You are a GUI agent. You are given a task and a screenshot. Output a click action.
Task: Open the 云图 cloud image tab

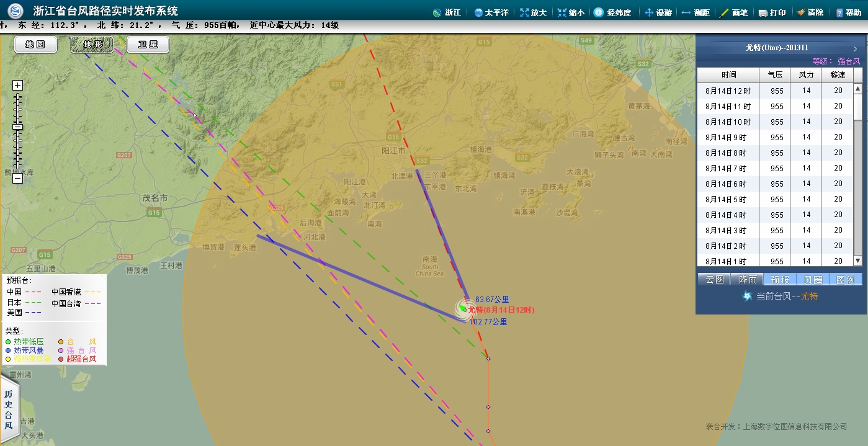click(x=714, y=280)
